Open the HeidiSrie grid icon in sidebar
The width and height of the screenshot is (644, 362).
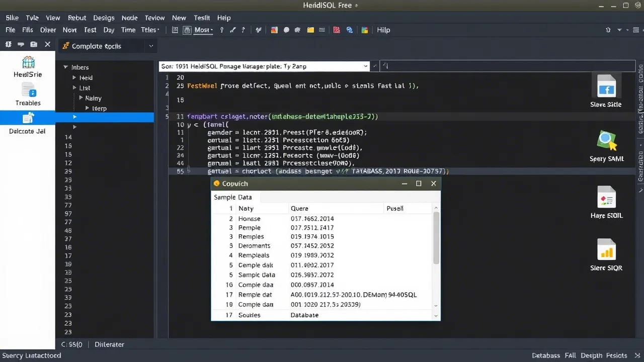(x=28, y=62)
